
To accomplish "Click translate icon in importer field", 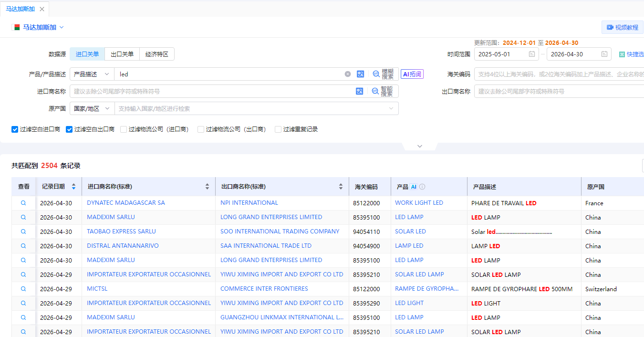I will tap(360, 91).
